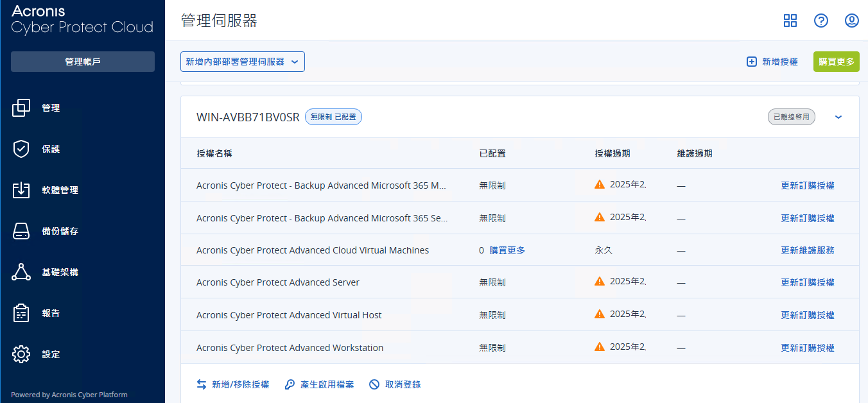Click warning icon in Advanced Server row
868x403 pixels.
point(600,282)
